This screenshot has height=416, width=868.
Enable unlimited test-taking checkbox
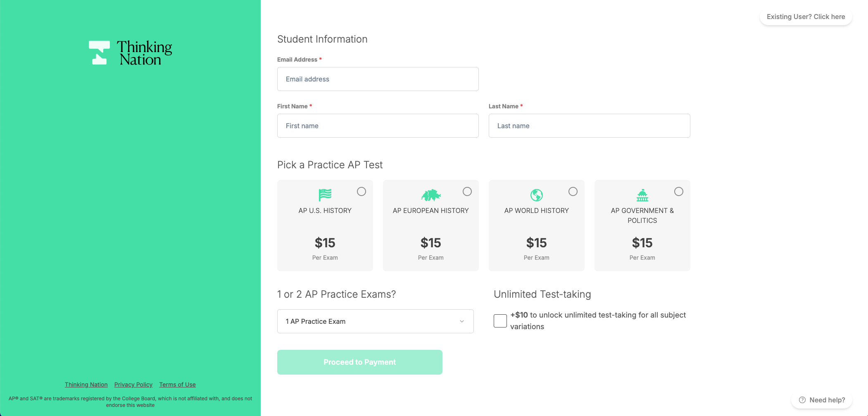[500, 321]
